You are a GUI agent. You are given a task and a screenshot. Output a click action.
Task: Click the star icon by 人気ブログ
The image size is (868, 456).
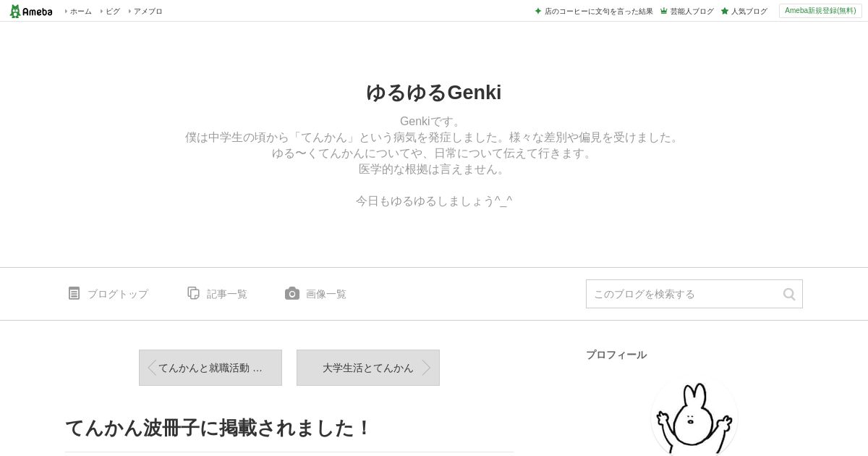[725, 11]
